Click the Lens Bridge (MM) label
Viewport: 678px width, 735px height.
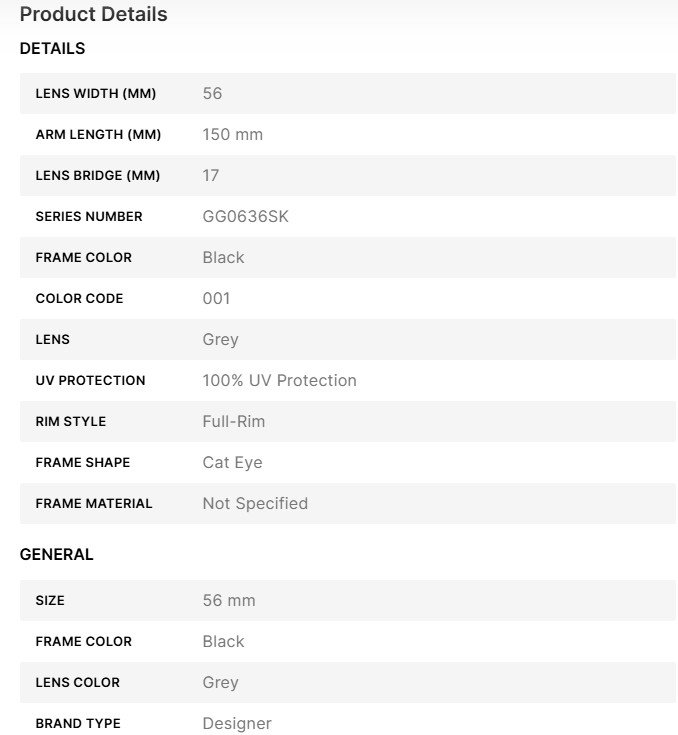(97, 175)
